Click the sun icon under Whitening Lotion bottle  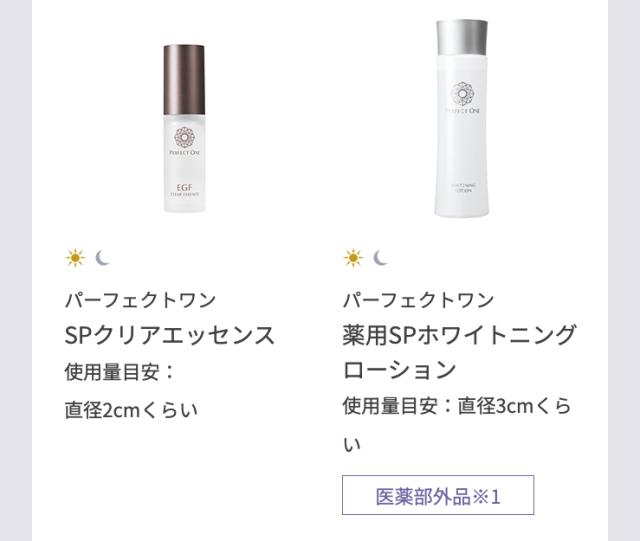tap(353, 258)
